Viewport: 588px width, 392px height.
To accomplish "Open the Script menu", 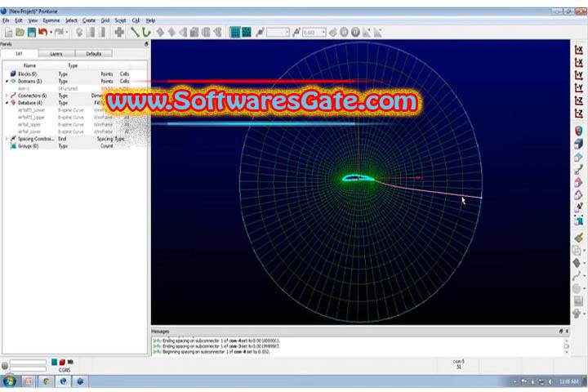I will point(120,20).
